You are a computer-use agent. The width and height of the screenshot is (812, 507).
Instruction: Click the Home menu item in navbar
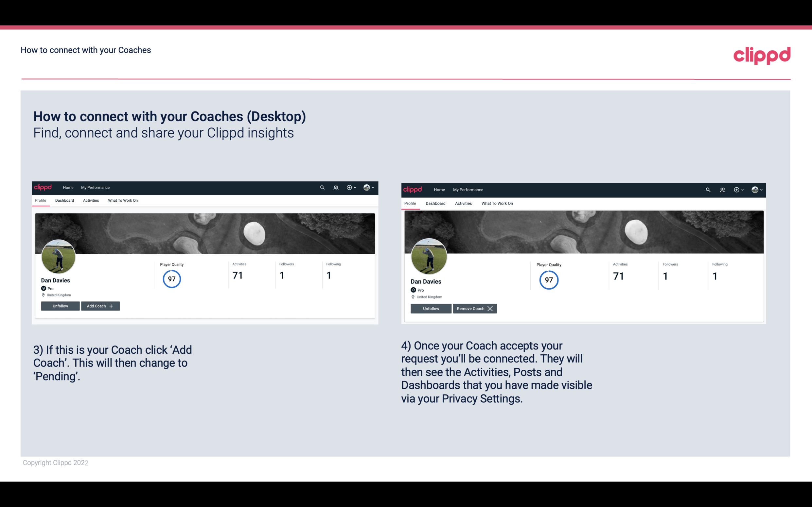(68, 187)
